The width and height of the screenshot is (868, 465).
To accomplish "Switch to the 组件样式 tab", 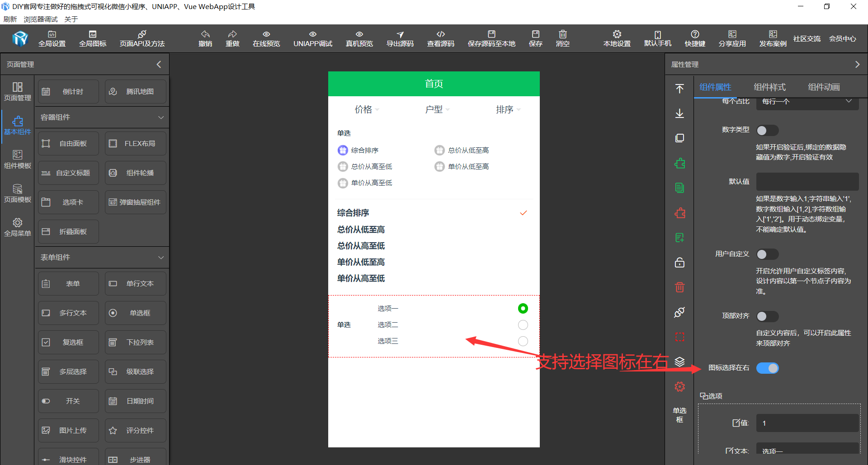I will pos(770,87).
